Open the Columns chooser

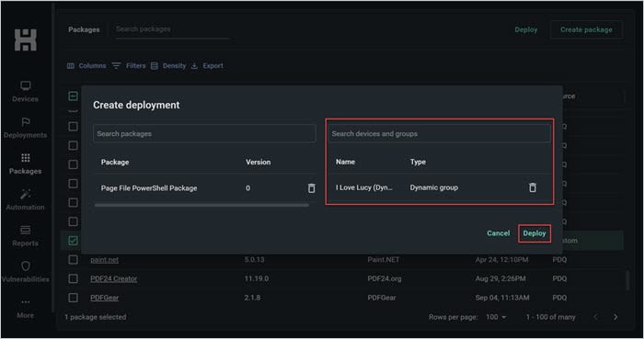(x=86, y=65)
